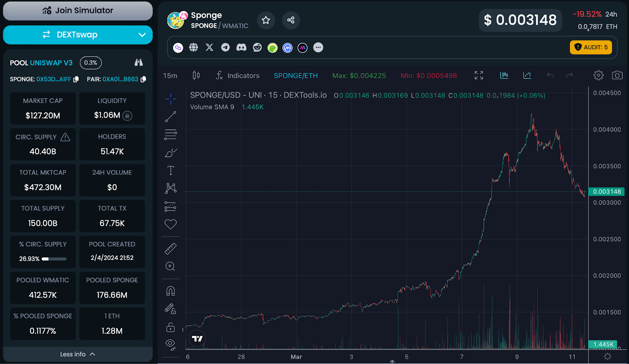Open time axis settings gear
629x364 pixels.
tap(607, 357)
